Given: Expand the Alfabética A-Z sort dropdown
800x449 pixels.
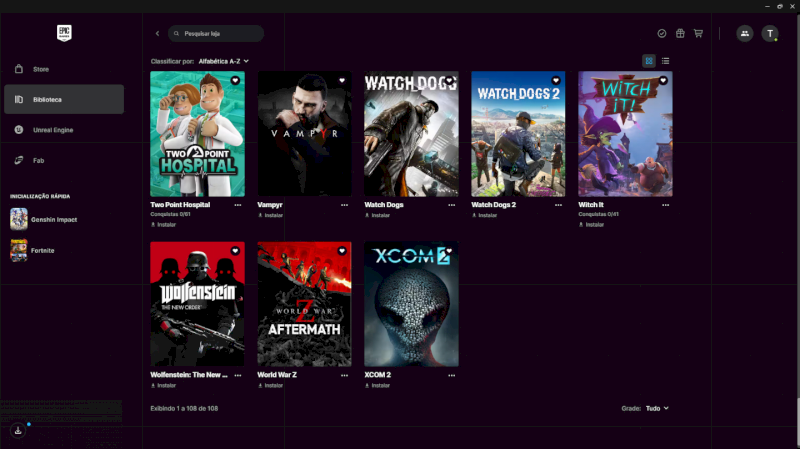Looking at the screenshot, I should click(x=223, y=61).
